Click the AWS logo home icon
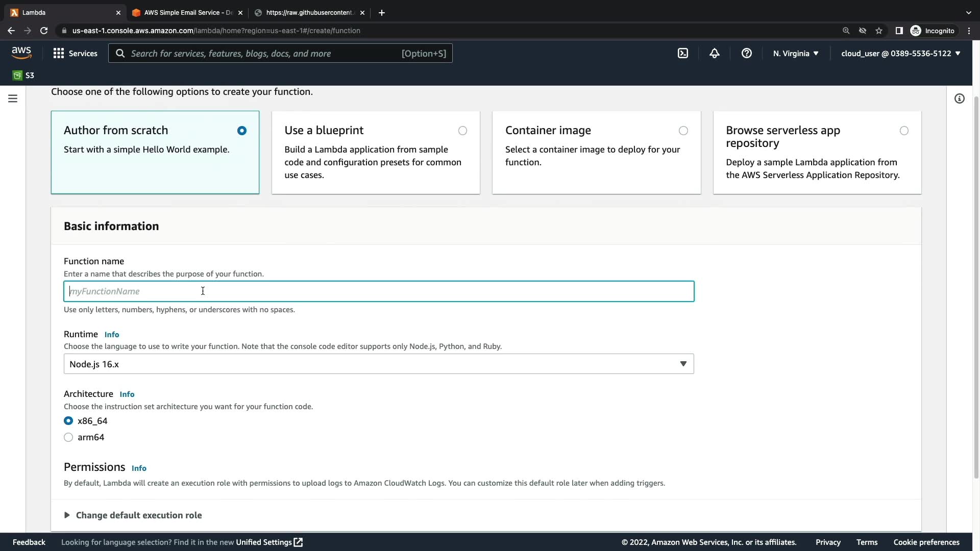The width and height of the screenshot is (980, 551). (x=21, y=53)
